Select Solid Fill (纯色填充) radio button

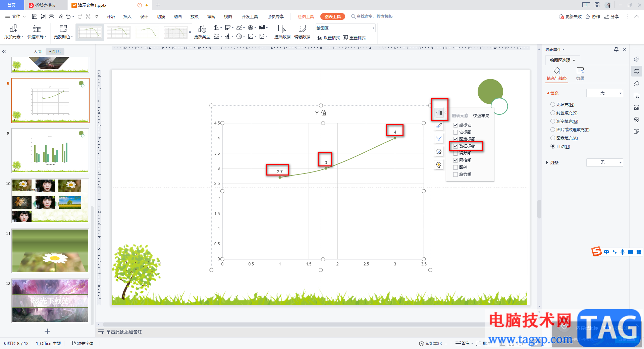pyautogui.click(x=553, y=113)
